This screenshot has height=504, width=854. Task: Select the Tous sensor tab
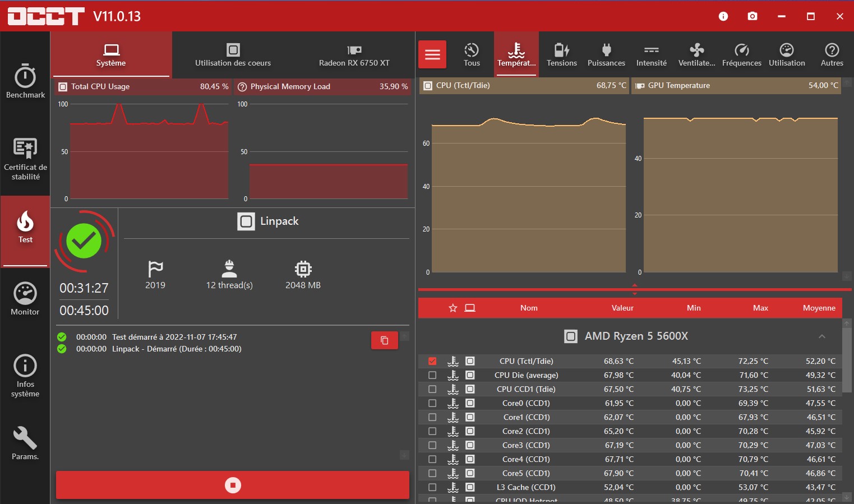(472, 54)
